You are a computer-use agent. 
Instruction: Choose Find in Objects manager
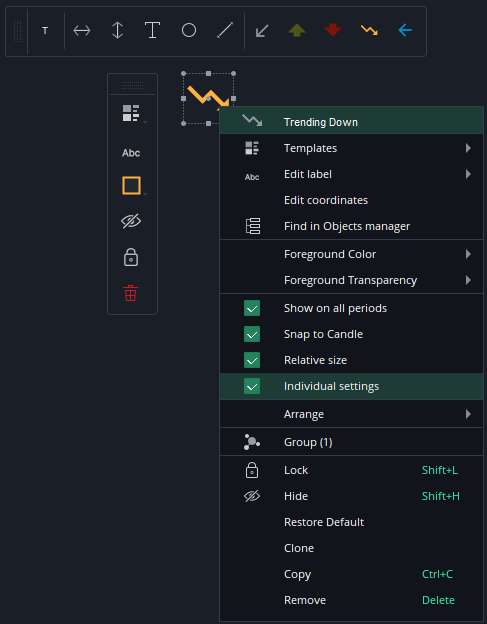[x=351, y=226]
